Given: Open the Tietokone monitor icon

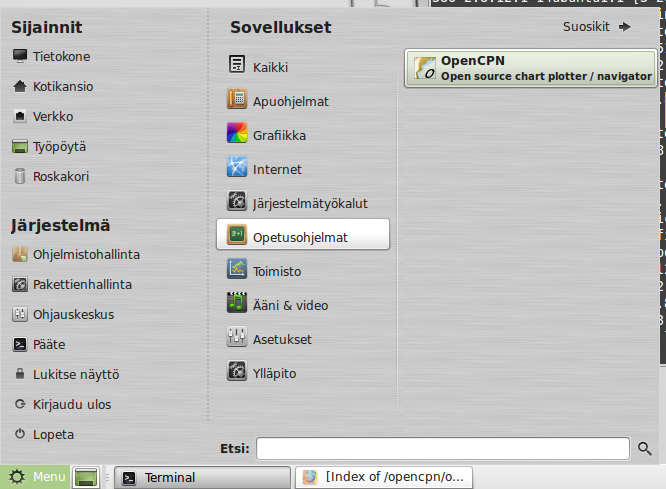Looking at the screenshot, I should tap(20, 56).
